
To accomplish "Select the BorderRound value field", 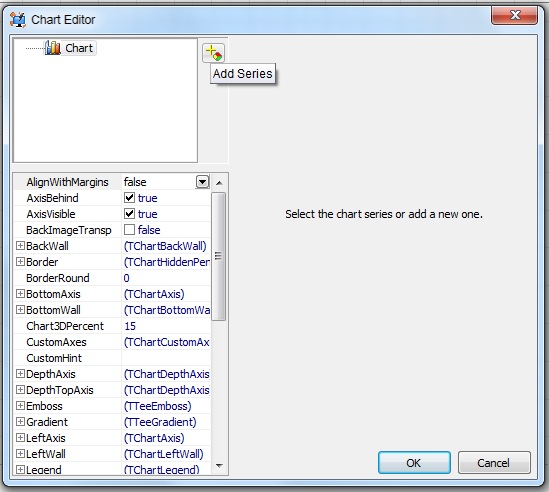I will tap(166, 278).
